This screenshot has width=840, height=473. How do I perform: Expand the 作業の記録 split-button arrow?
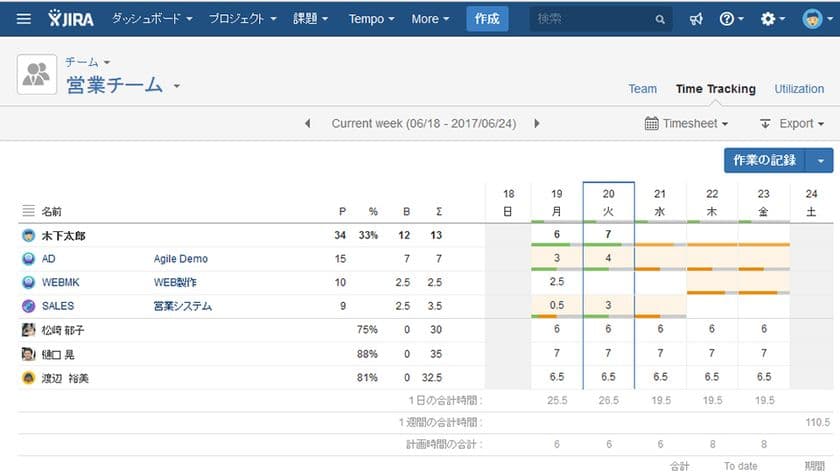820,161
